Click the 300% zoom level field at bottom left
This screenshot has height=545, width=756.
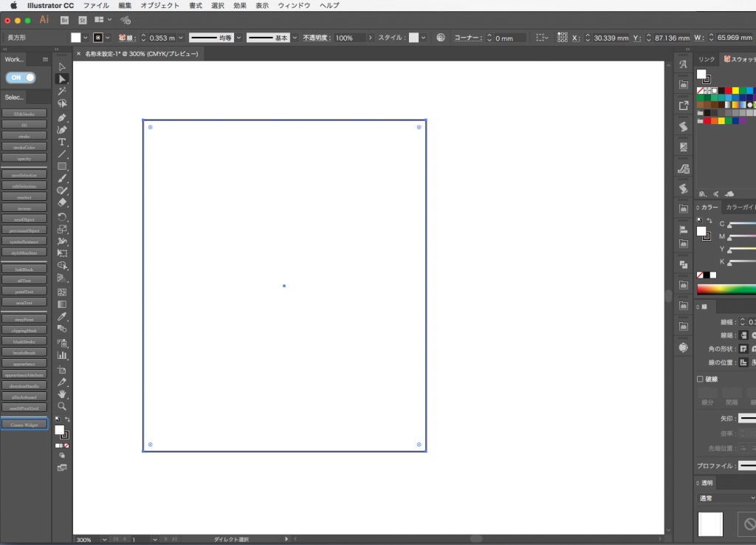(83, 539)
